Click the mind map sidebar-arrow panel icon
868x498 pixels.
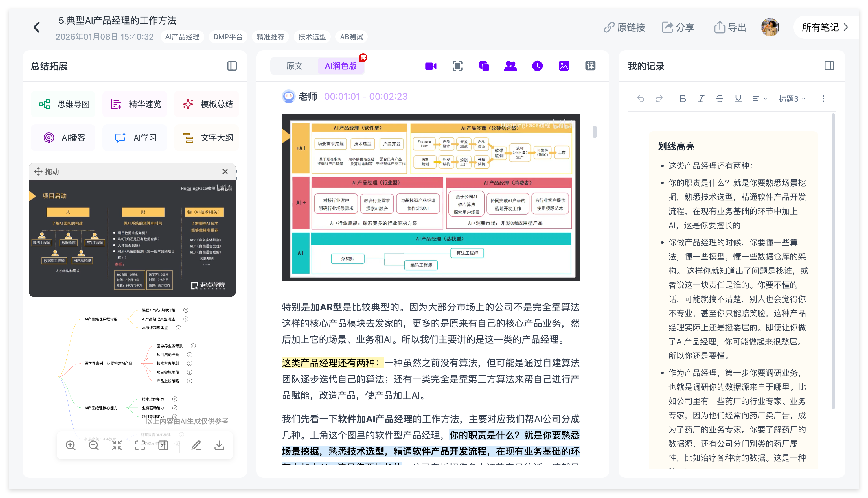click(x=163, y=446)
